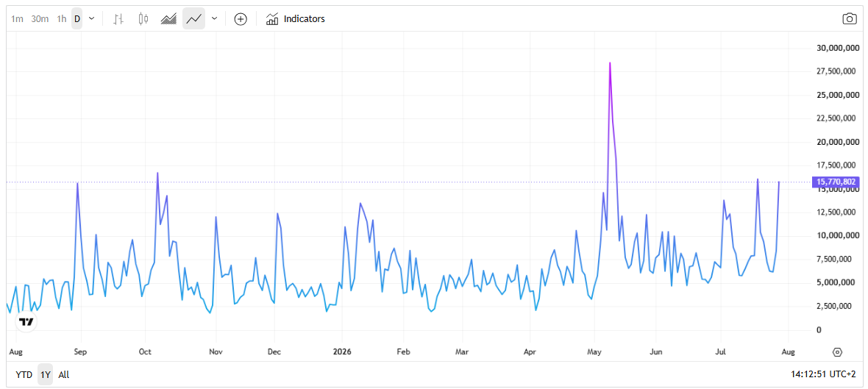Image resolution: width=868 pixels, height=389 pixels.
Task: Click the 30,000,000 axis label
Action: pyautogui.click(x=838, y=48)
